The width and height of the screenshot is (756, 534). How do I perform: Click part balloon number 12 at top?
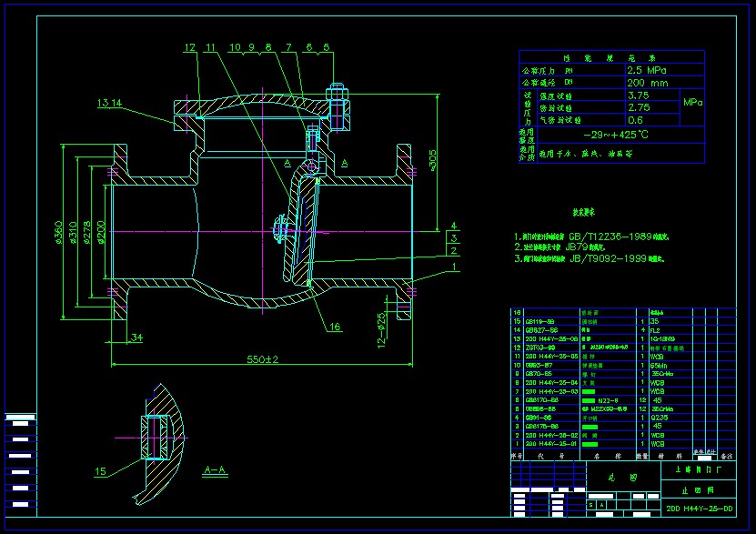point(190,47)
